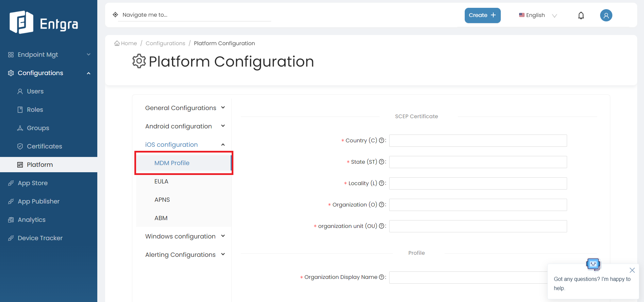Click the Create button
Screen dimensions: 644x302
[482, 15]
